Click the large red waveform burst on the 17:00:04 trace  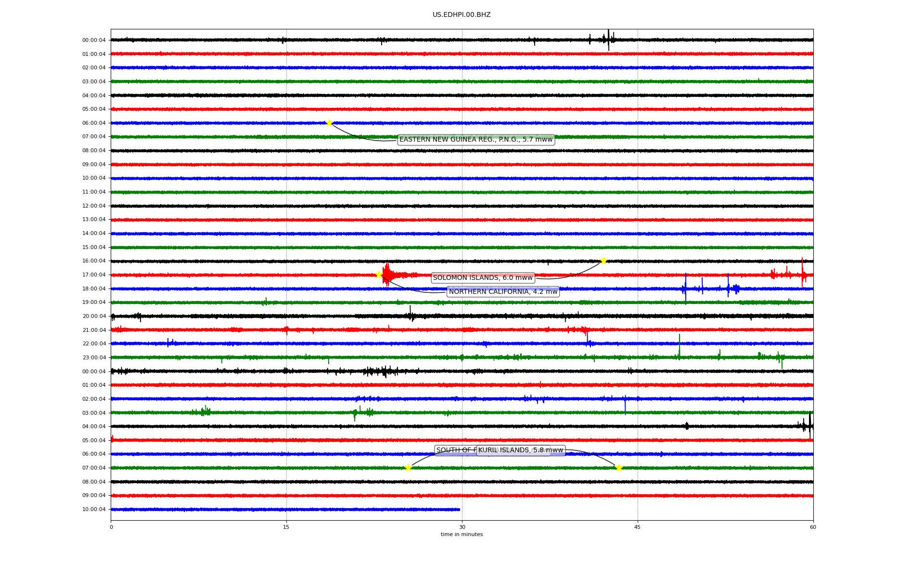[x=387, y=275]
